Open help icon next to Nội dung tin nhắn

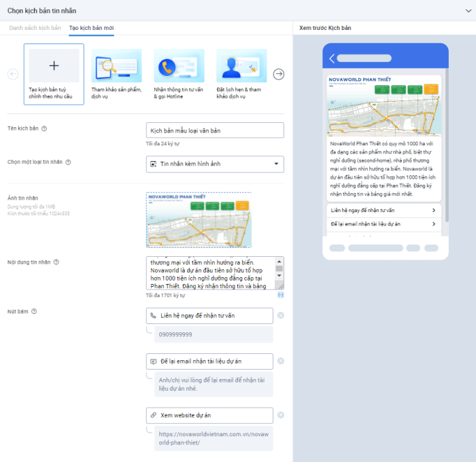point(56,262)
